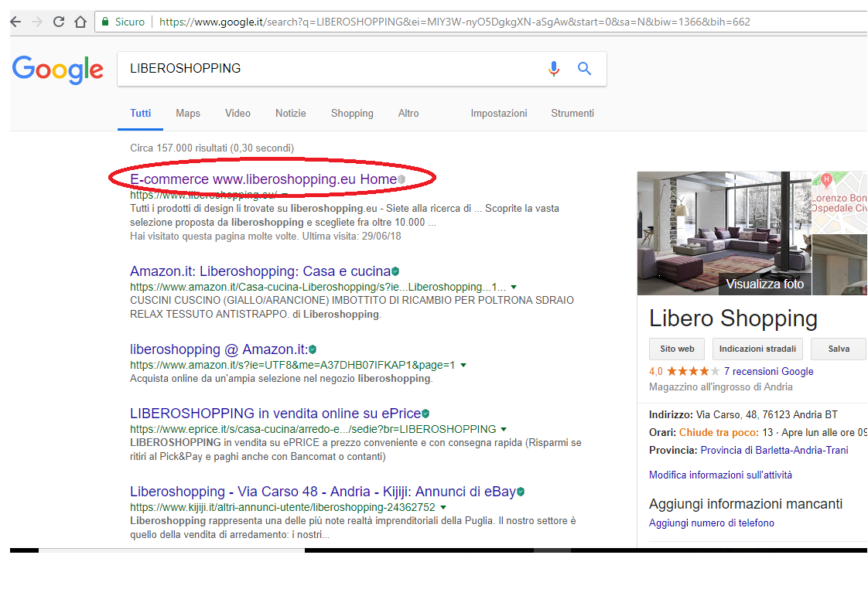
Task: Click the Chiude tra poco hours text
Action: pyautogui.click(x=719, y=432)
